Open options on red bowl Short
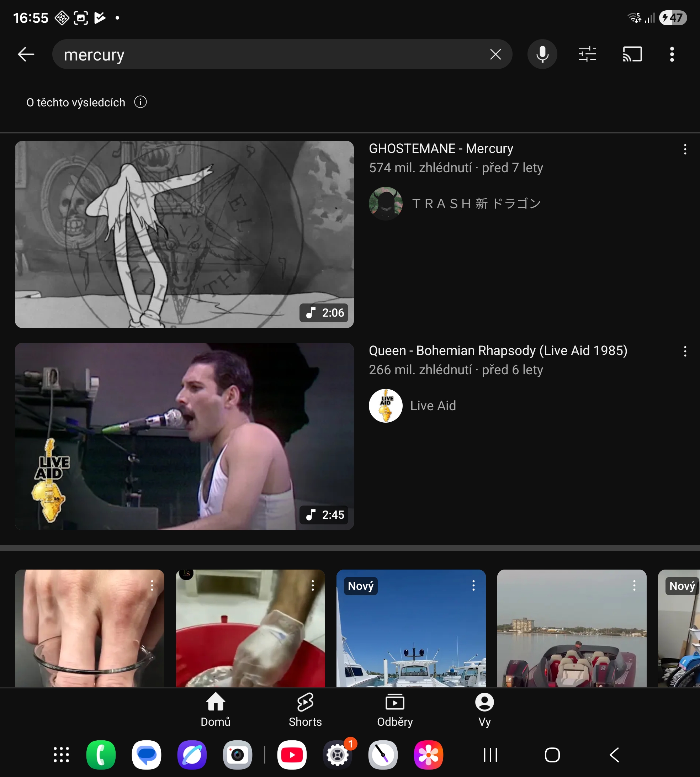700x777 pixels. click(313, 586)
